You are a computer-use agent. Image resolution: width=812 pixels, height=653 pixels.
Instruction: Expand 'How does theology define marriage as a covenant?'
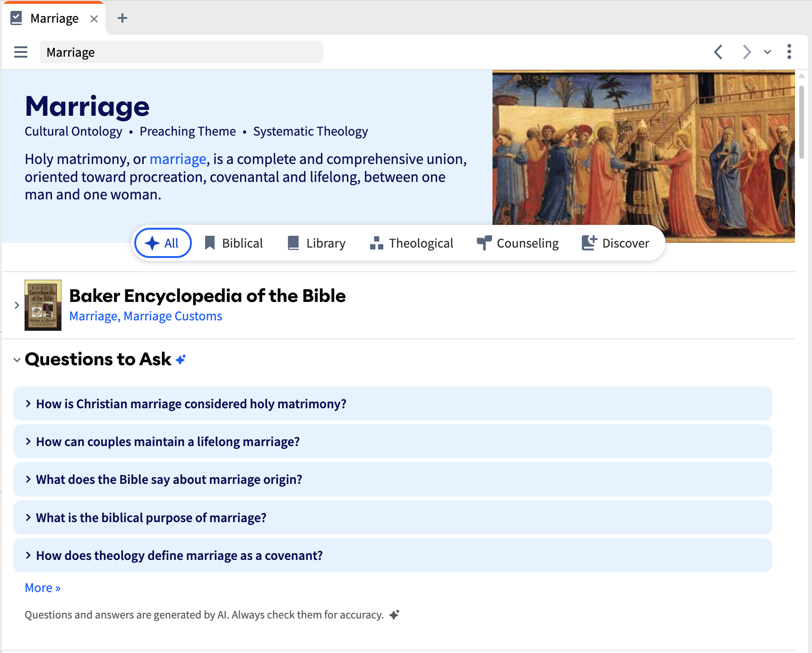(393, 556)
